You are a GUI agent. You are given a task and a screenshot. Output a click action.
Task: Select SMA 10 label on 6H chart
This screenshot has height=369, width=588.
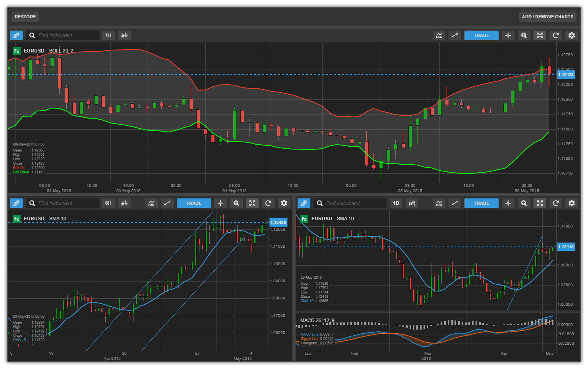point(58,219)
